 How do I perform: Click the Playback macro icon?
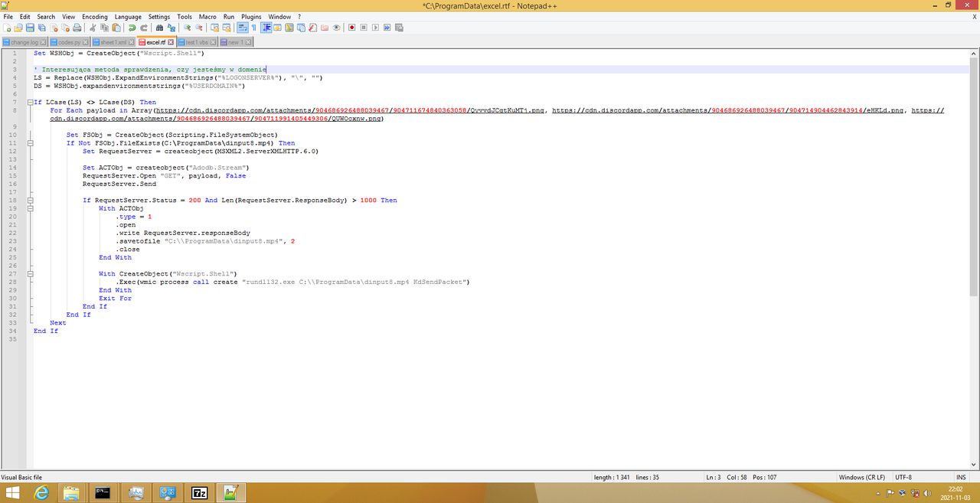[375, 28]
